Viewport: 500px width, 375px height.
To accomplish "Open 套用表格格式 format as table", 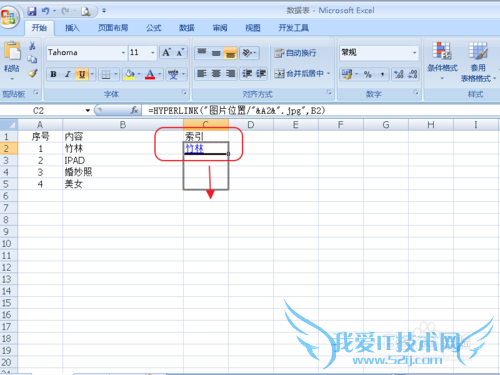I will [x=478, y=62].
